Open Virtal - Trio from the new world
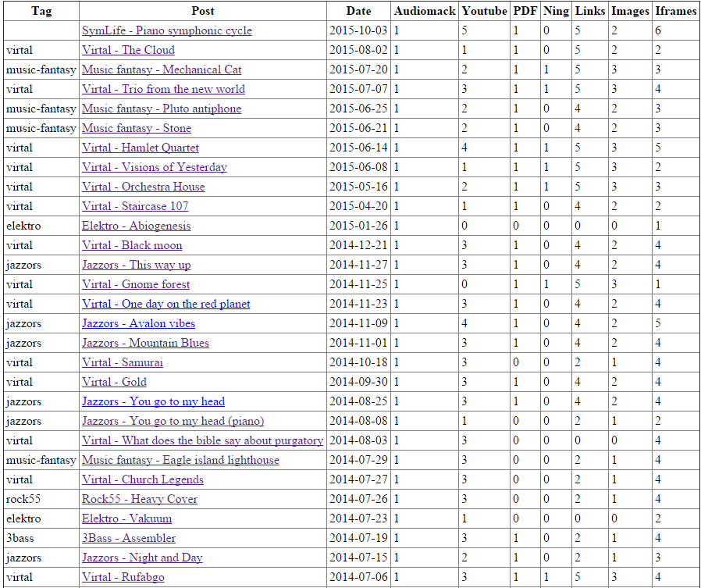The image size is (701, 588). click(x=163, y=89)
